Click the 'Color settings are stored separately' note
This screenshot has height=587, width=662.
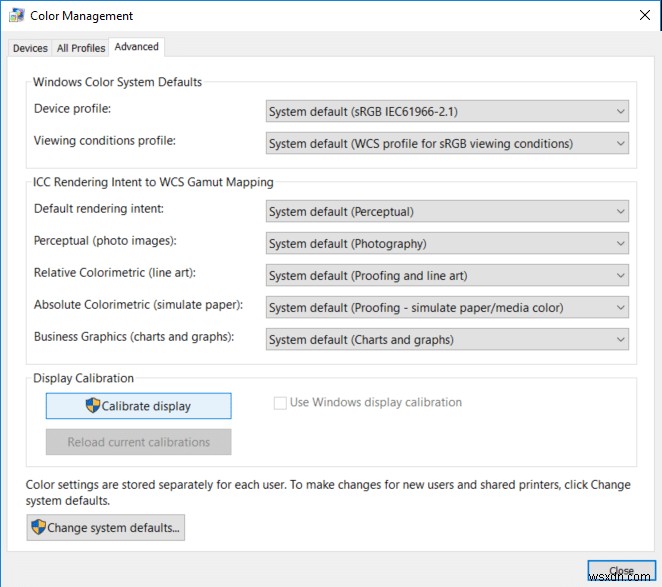coord(328,492)
